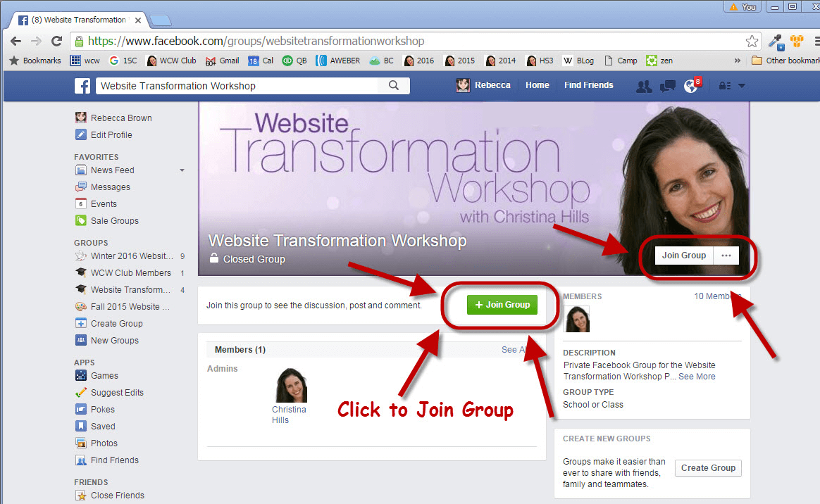820x504 pixels.
Task: Open Christina Hills admin profile link
Action: pyautogui.click(x=289, y=415)
